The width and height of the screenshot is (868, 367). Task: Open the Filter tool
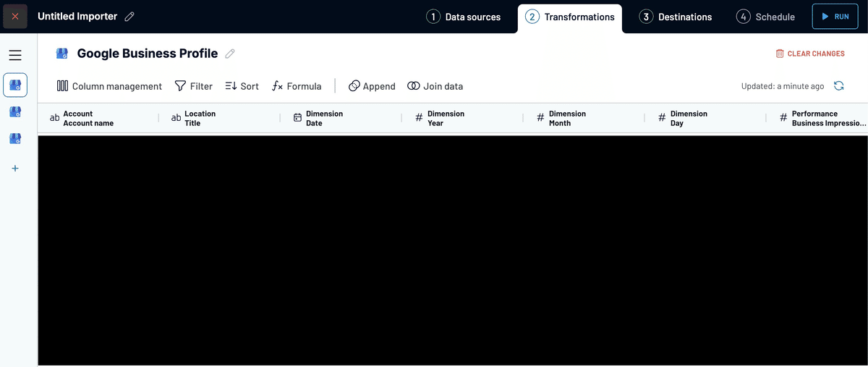point(194,86)
